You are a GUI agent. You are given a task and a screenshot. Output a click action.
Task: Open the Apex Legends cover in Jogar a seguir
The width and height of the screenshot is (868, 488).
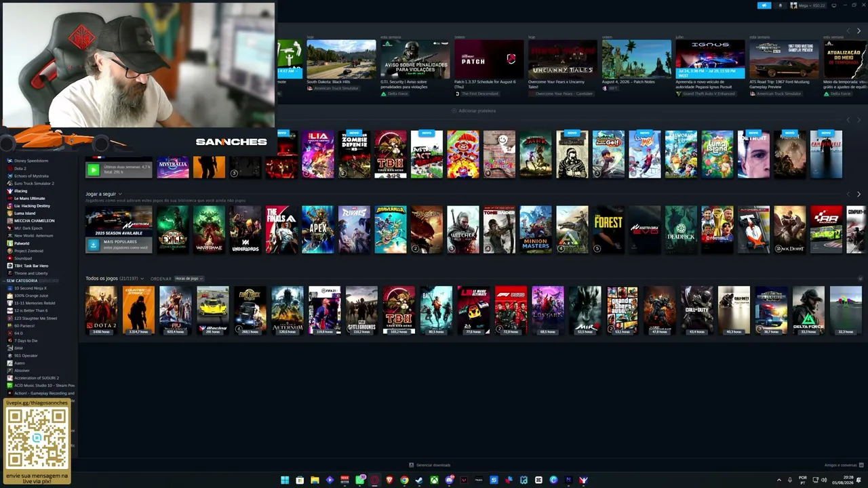(x=318, y=229)
